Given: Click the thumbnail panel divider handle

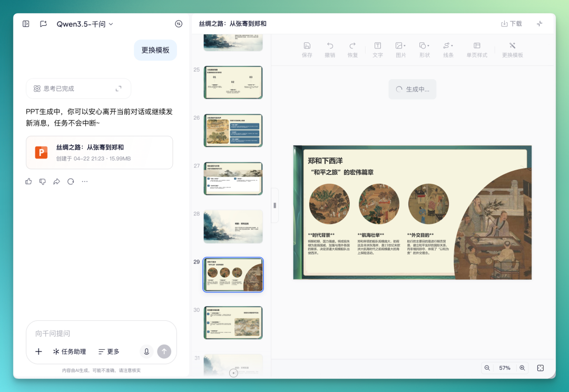Looking at the screenshot, I should click(274, 205).
